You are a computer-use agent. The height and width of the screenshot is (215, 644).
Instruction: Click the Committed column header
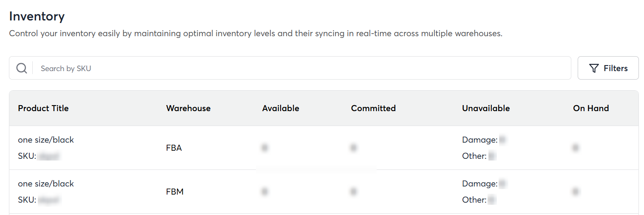coord(373,108)
